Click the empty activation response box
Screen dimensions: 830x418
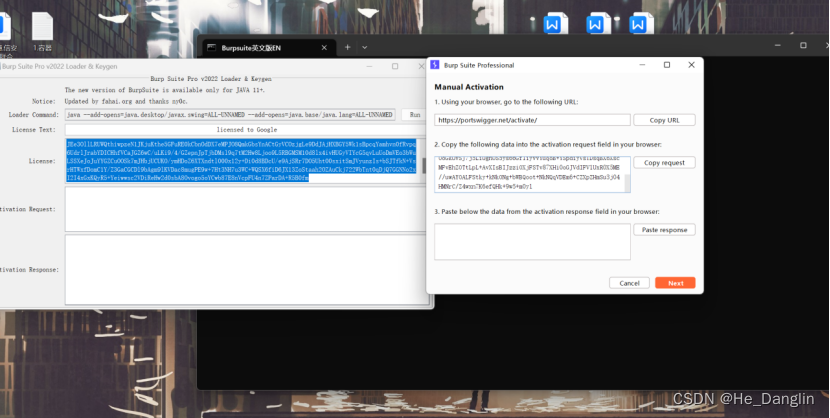(533, 241)
